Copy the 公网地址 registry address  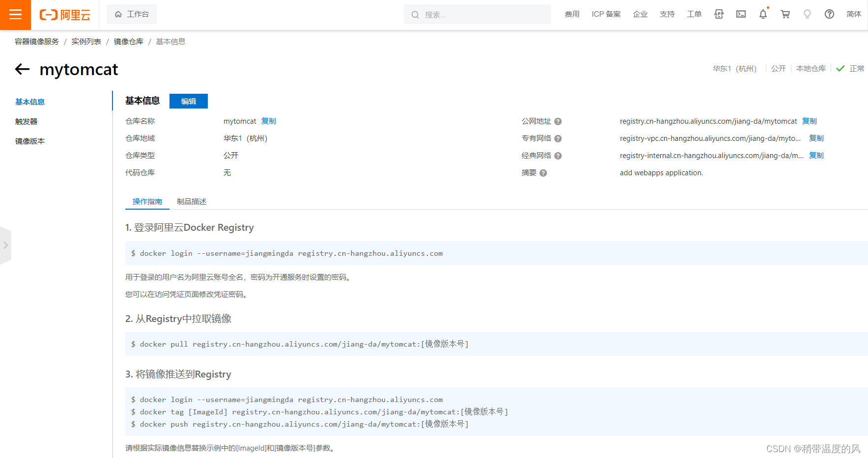(810, 121)
